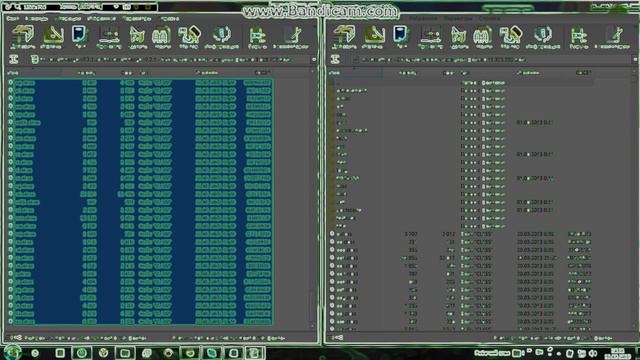Click the Delete icon in left WinRAR window

coord(137,36)
